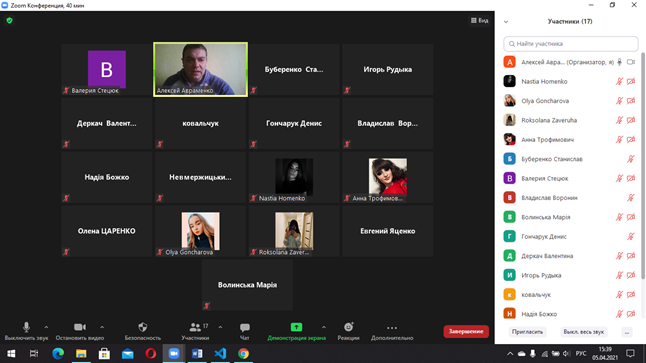Open the Participants icon showing 17
This screenshot has height=363, width=646.
(195, 327)
